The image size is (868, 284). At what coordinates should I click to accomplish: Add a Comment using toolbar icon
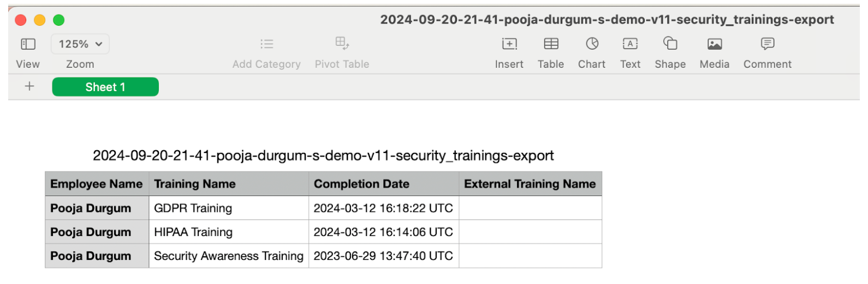coord(768,43)
